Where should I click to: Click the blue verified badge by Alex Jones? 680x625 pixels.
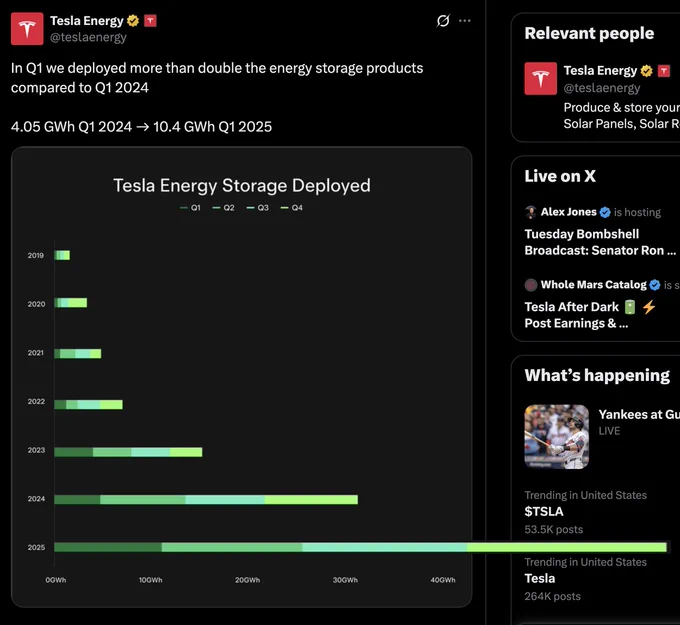[605, 212]
